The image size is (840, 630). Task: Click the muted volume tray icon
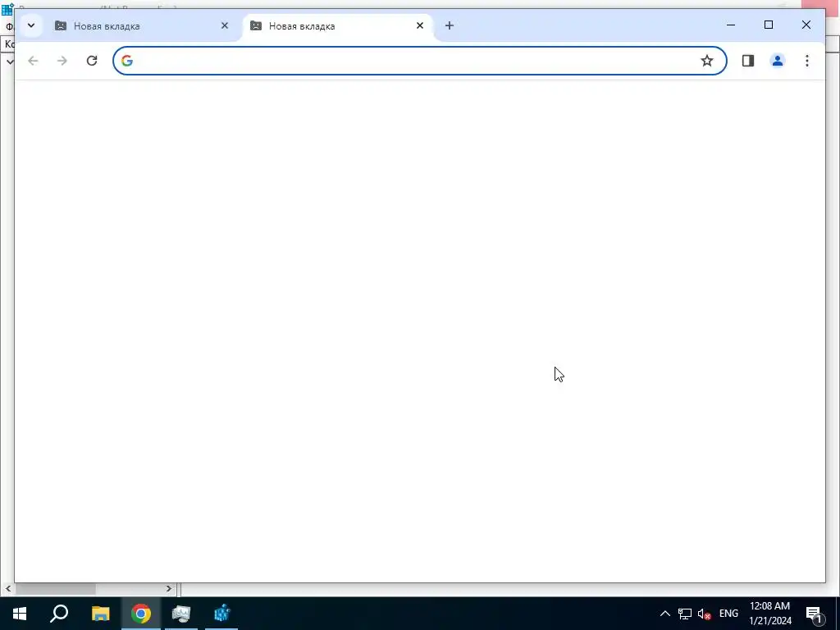(705, 614)
